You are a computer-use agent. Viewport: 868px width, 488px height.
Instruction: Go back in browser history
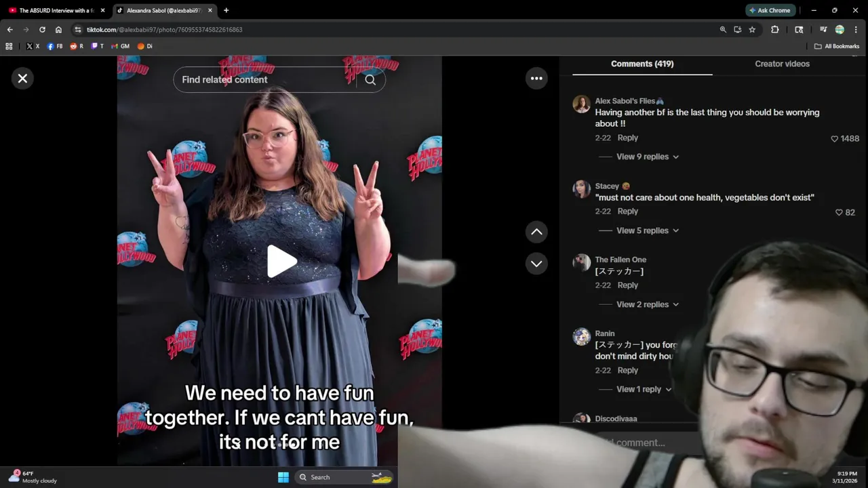(x=9, y=30)
